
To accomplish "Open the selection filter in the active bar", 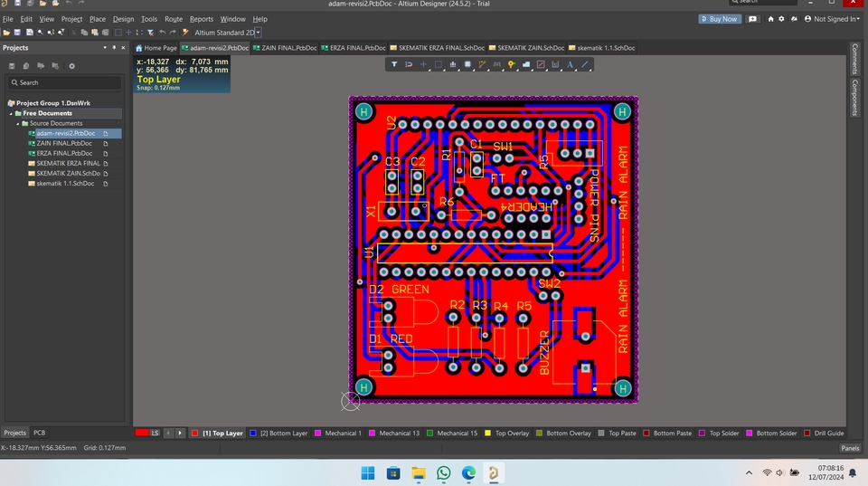I will [x=394, y=64].
